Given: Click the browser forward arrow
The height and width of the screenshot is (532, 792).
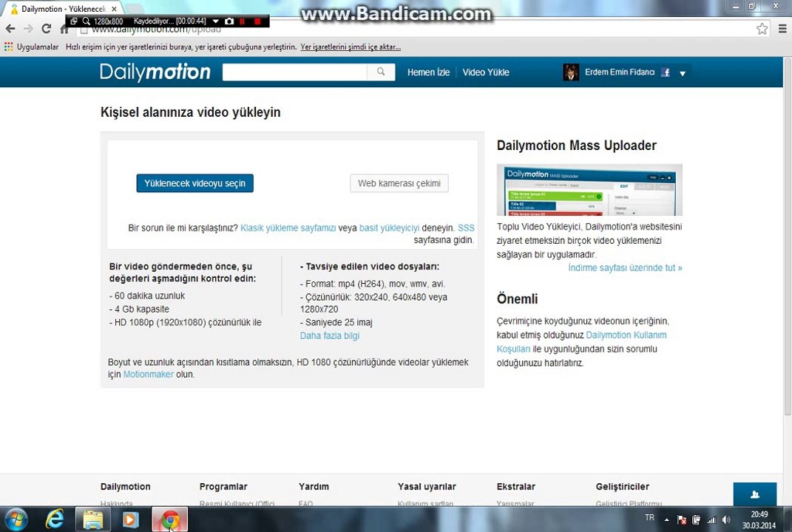Looking at the screenshot, I should click(28, 29).
